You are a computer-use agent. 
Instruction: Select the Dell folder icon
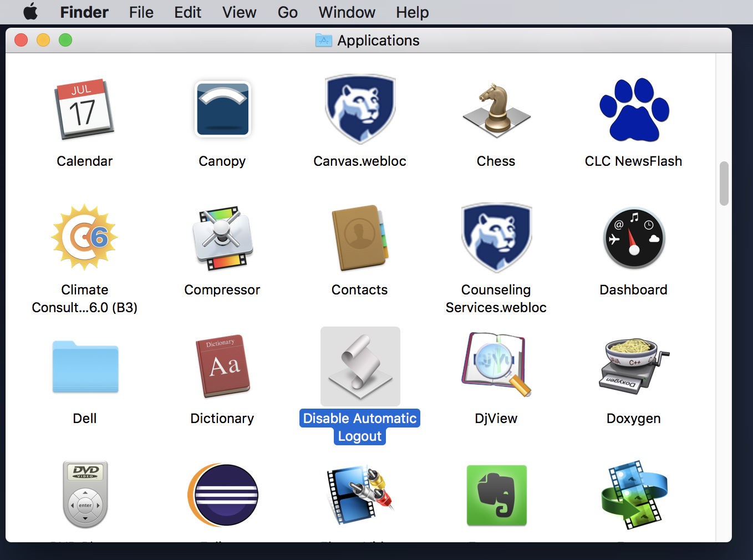point(85,366)
